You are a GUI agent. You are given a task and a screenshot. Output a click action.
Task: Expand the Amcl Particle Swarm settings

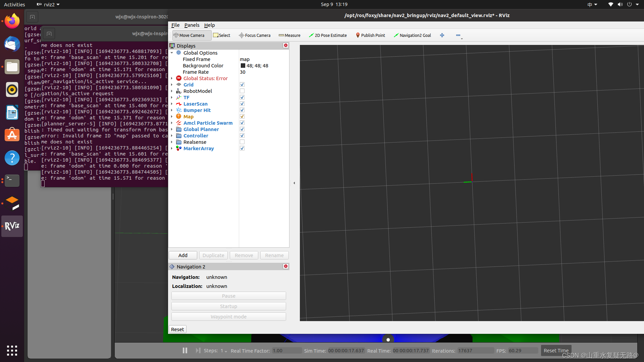point(172,122)
